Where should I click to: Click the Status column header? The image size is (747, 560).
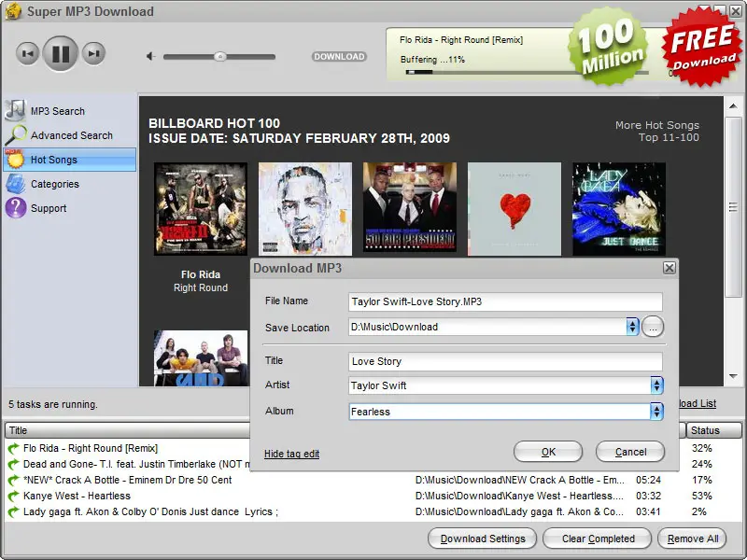click(713, 430)
